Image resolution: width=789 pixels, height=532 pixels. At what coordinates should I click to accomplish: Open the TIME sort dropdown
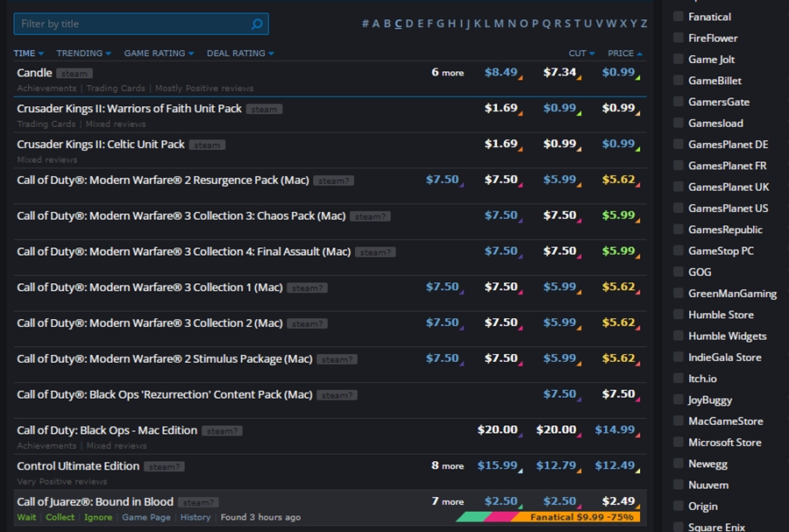(x=29, y=53)
